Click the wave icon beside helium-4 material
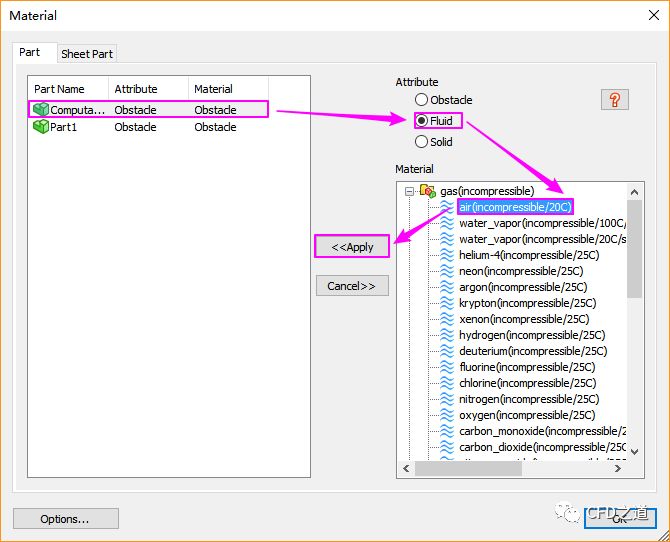The height and width of the screenshot is (542, 670). [447, 255]
